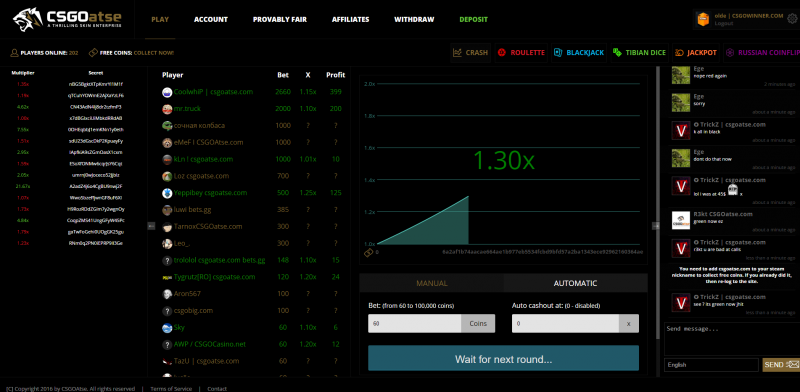Viewport: 800px width, 392px height.
Task: Click CoolwhiP player avatar
Action: 167,92
